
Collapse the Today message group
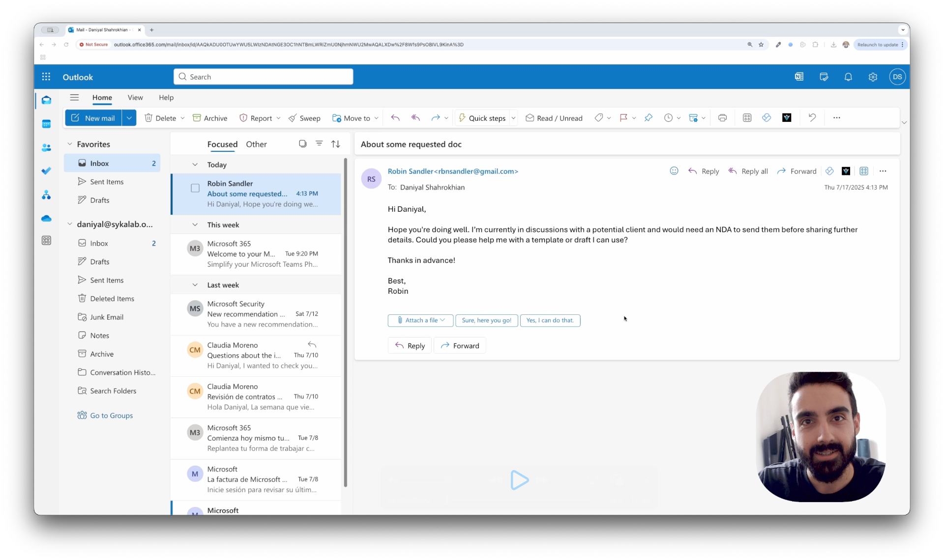point(195,165)
